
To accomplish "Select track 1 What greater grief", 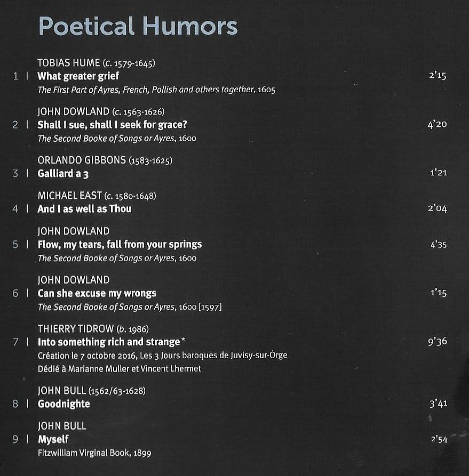I will tap(78, 76).
